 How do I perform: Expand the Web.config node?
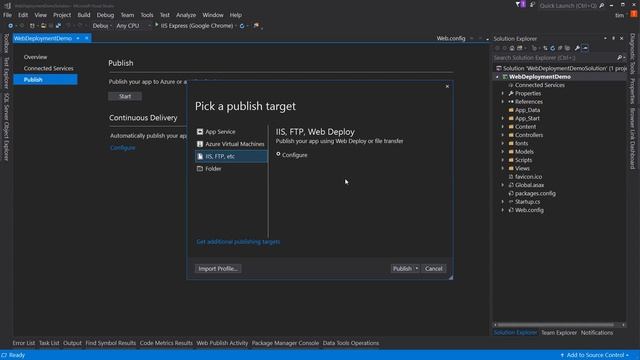(503, 210)
